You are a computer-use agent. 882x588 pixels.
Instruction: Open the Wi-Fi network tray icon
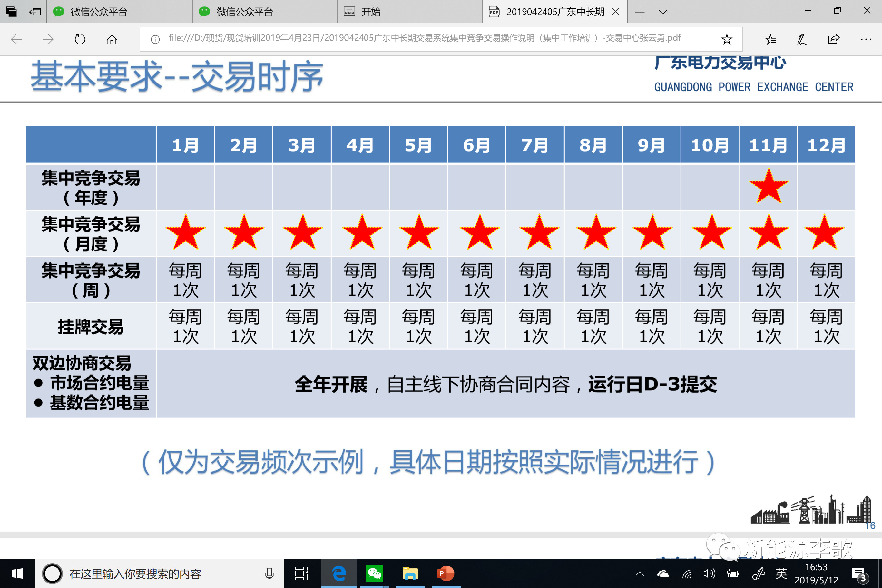click(687, 574)
